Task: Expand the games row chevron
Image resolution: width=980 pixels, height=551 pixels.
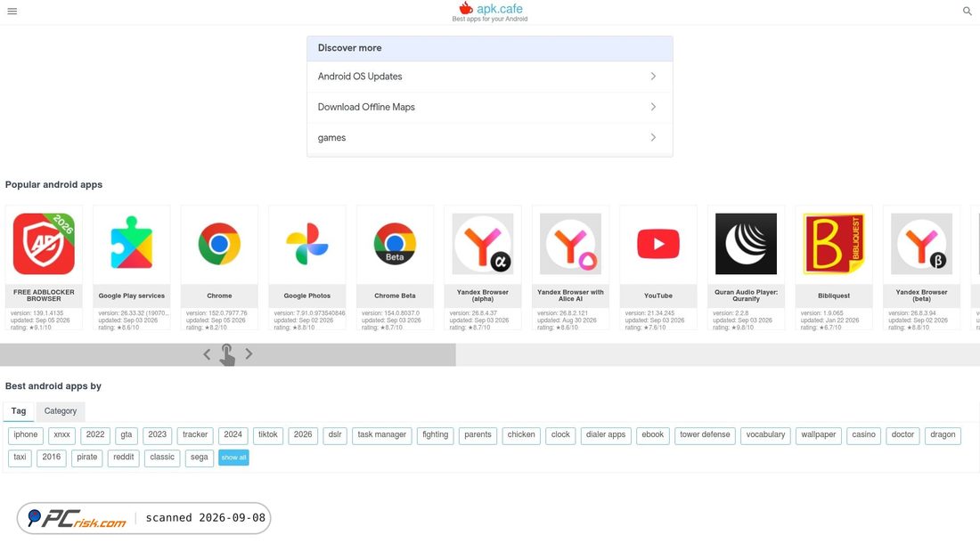Action: coord(653,137)
